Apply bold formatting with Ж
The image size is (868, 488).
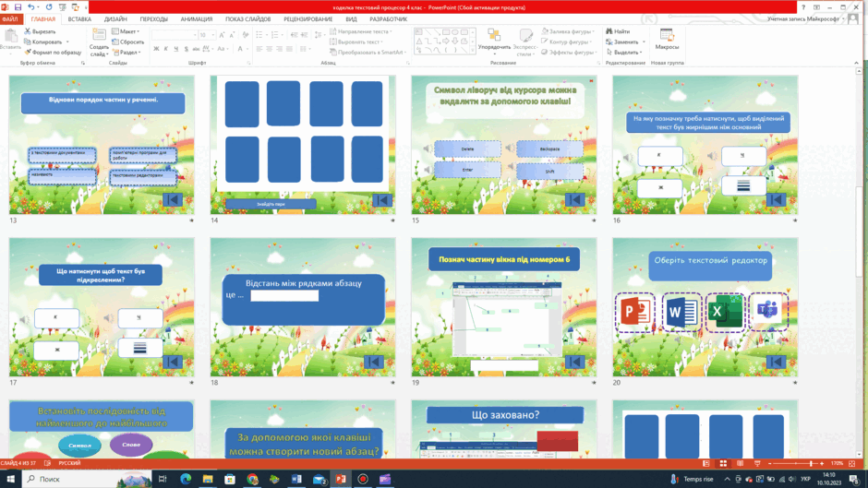pyautogui.click(x=156, y=49)
